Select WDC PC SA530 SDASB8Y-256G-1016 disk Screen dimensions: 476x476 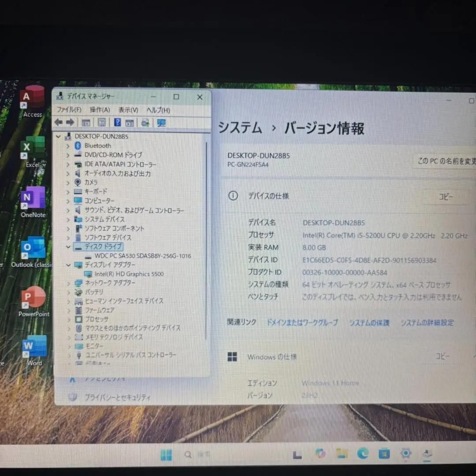(143, 256)
